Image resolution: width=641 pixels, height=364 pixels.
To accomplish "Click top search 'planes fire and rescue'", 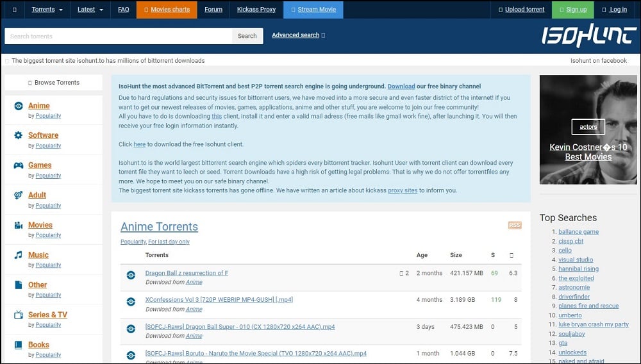I will (x=588, y=306).
